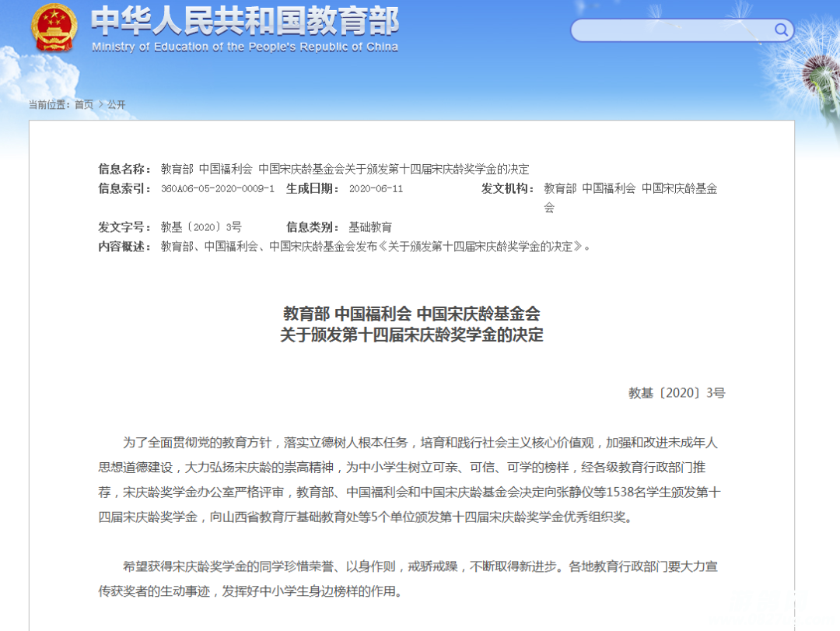Select the 信息类别 label

click(x=313, y=227)
